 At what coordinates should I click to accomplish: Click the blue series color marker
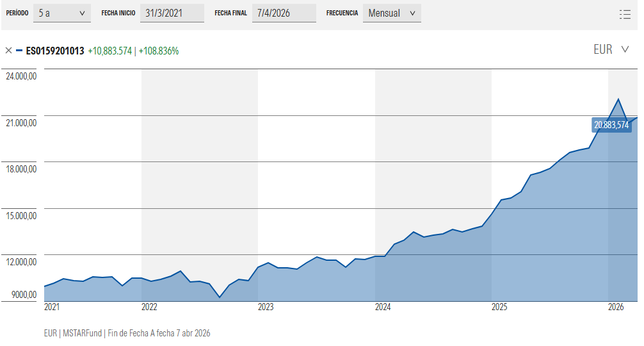(19, 51)
